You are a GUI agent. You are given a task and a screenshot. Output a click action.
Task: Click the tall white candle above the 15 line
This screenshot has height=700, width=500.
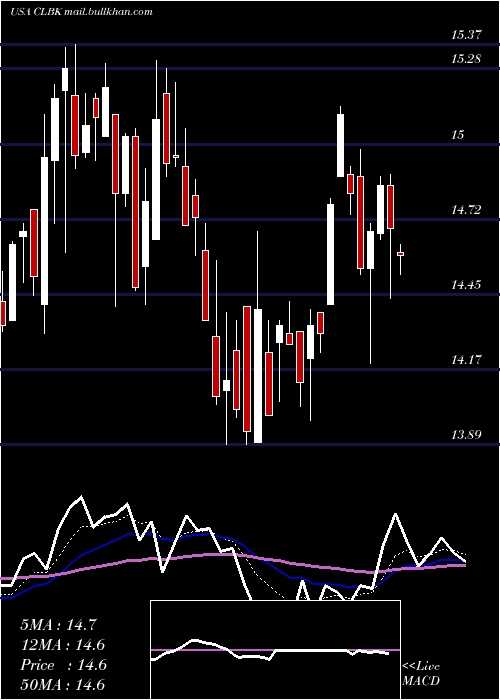[x=341, y=145]
